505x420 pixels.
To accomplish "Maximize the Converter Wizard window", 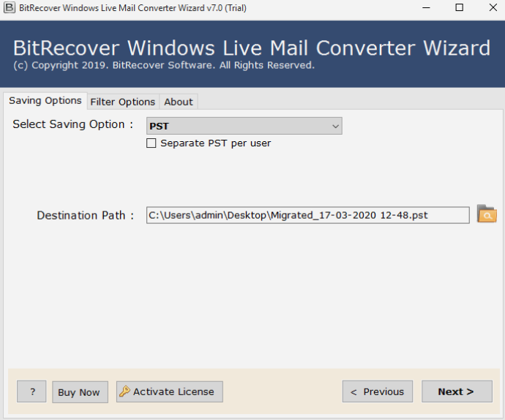I will [460, 8].
